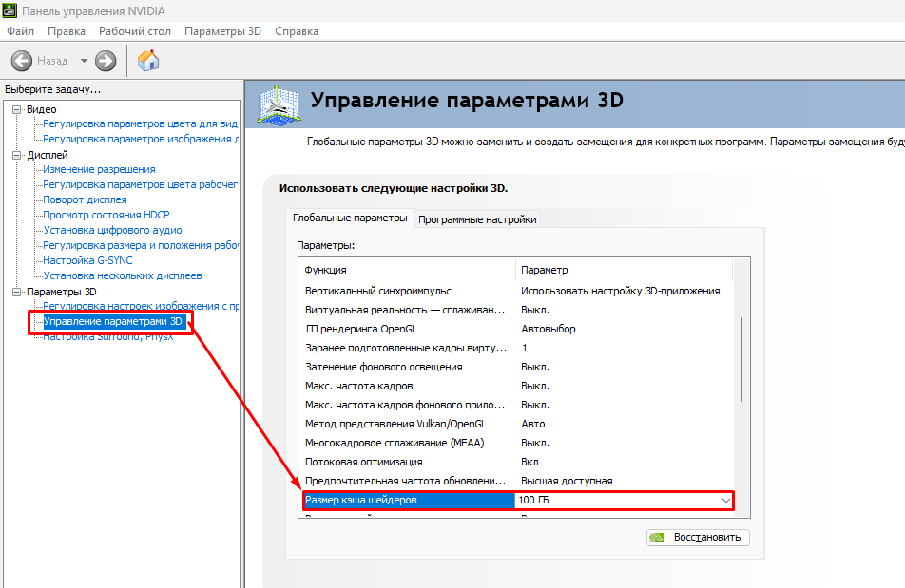The width and height of the screenshot is (905, 588).
Task: Open the Back history dropdown arrow
Action: [x=84, y=61]
